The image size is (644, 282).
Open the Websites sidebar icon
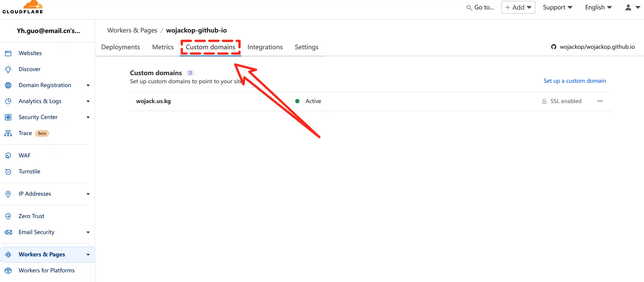8,53
